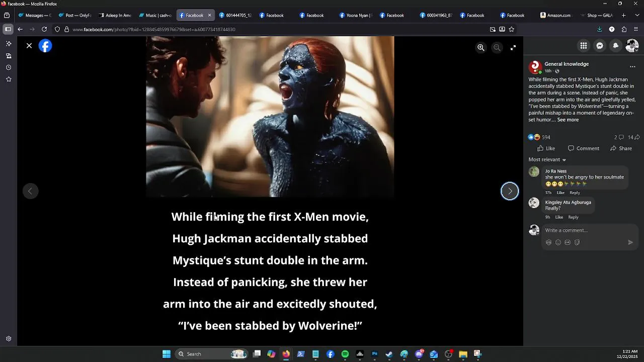This screenshot has height=362, width=644.
Task: Open the 18h post timestamp
Action: pos(548,71)
